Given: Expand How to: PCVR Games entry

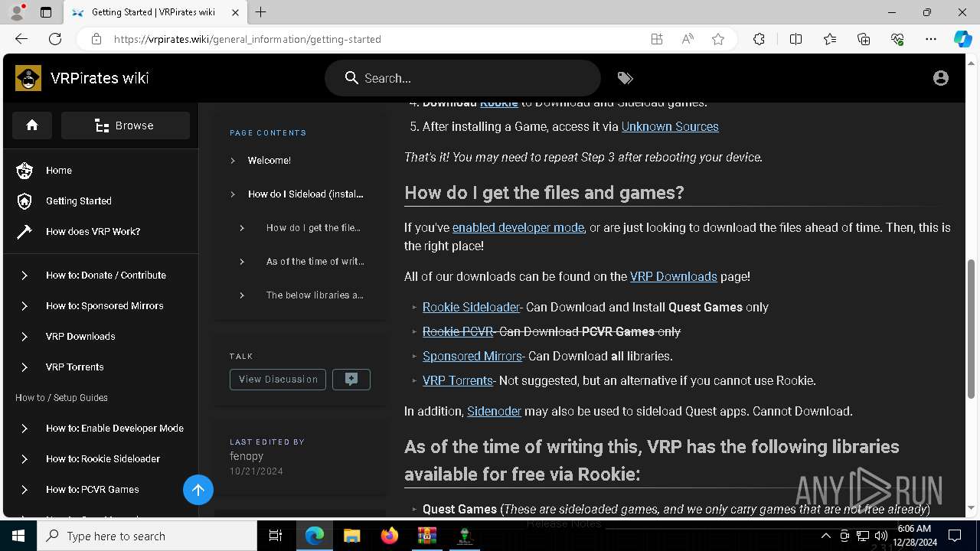Looking at the screenshot, I should [100, 489].
